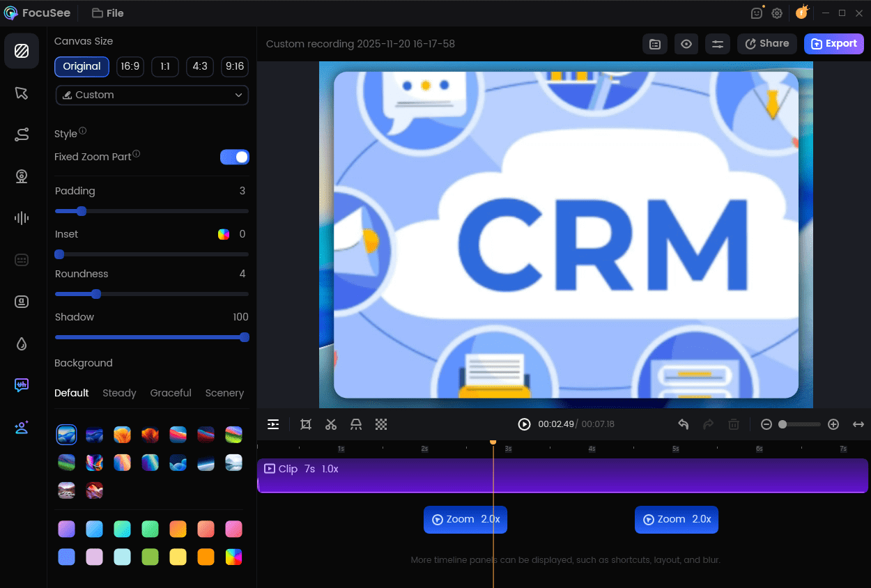Click the undo arrow icon

[684, 424]
